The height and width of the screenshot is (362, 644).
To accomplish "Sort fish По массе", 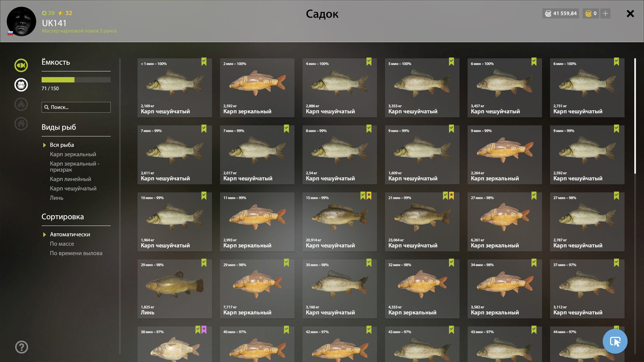I will [62, 244].
